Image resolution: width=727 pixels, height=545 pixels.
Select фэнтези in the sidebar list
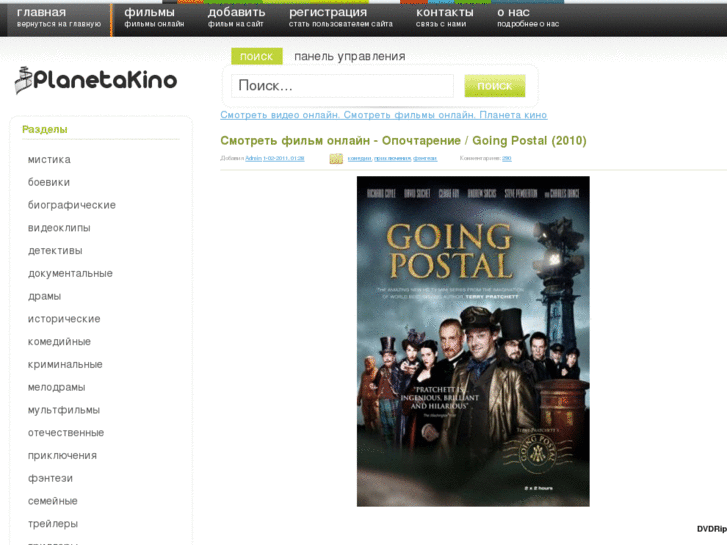[50, 478]
